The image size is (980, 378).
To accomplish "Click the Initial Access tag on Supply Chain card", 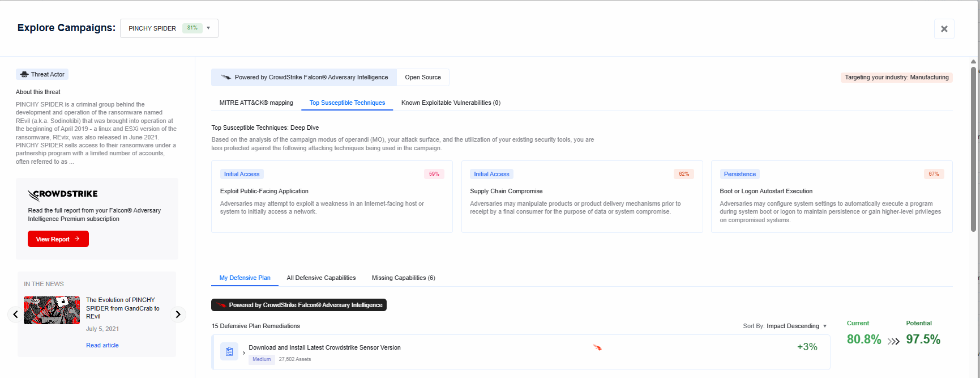I will [x=491, y=174].
